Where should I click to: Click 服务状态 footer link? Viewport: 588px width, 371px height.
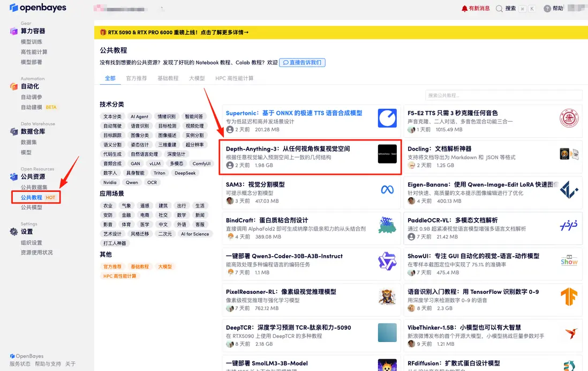20,364
